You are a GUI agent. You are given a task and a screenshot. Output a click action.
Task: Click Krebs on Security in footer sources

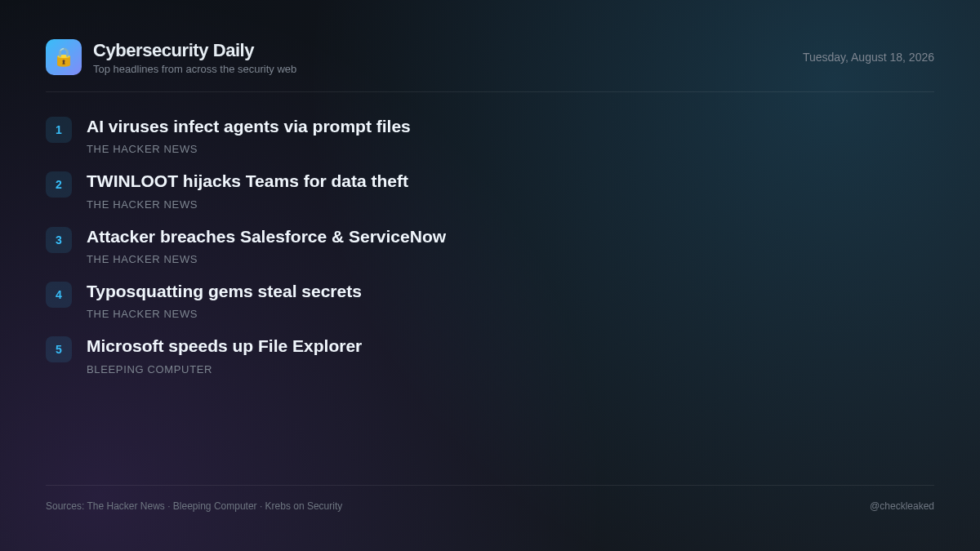click(x=304, y=506)
